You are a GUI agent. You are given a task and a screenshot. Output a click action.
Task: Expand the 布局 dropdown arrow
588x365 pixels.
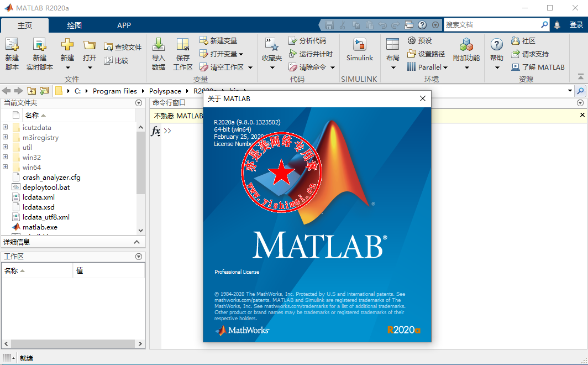coord(393,68)
